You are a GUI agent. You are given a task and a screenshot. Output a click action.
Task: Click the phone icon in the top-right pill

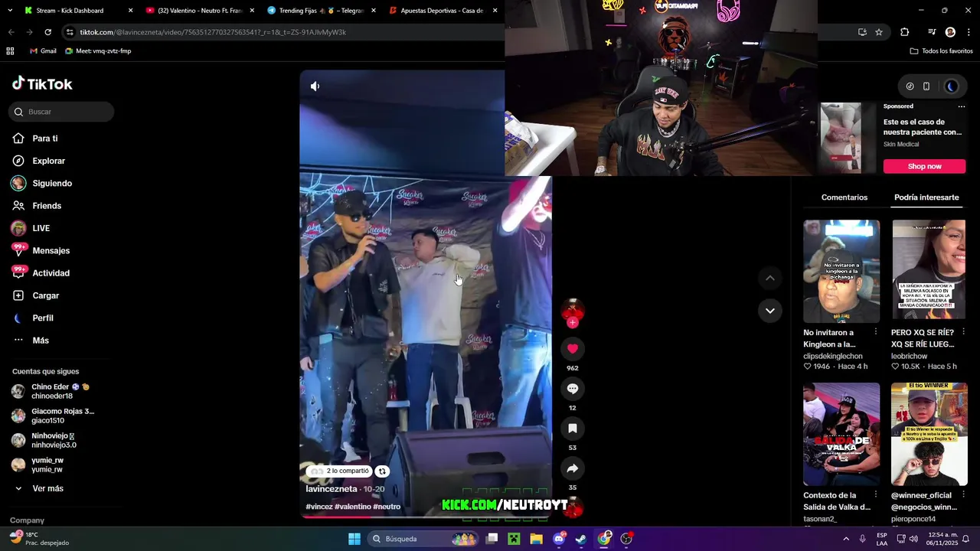[926, 86]
